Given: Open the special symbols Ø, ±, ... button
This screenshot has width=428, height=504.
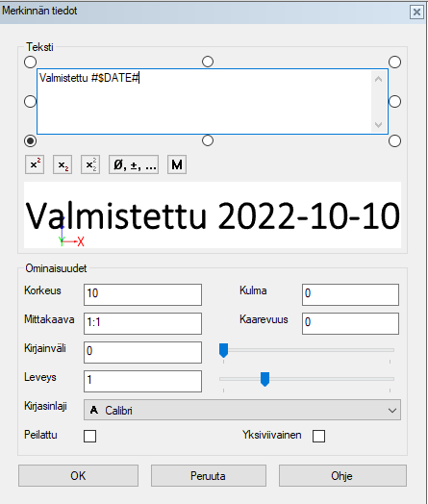Looking at the screenshot, I should pyautogui.click(x=134, y=164).
